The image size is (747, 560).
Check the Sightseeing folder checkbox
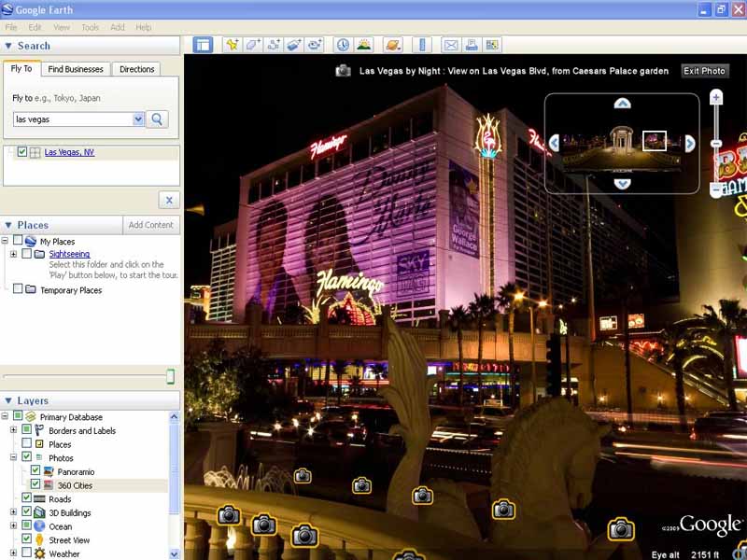coord(27,253)
